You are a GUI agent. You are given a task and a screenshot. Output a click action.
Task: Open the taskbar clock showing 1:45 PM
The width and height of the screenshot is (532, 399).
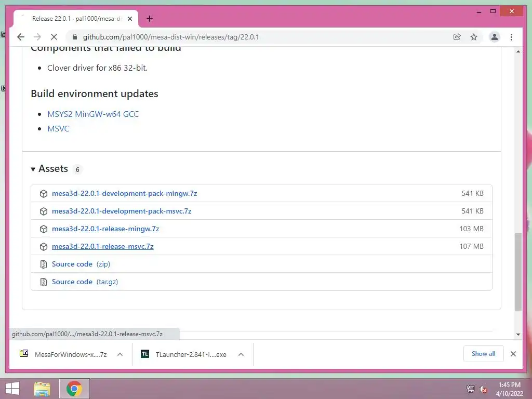tap(510, 389)
